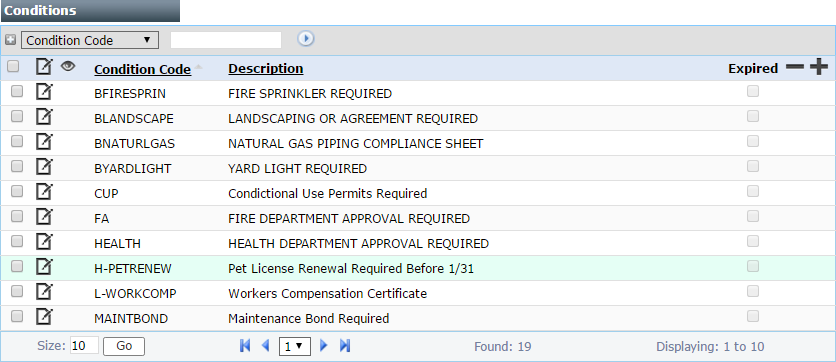The image size is (836, 362).
Task: Open edit icon for the CUP condition
Action: point(44,192)
